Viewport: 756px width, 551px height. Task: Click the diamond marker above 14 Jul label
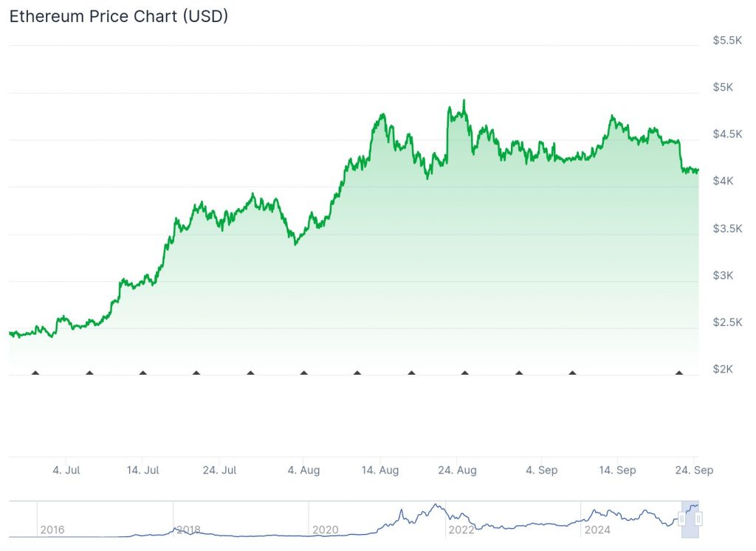pos(142,373)
